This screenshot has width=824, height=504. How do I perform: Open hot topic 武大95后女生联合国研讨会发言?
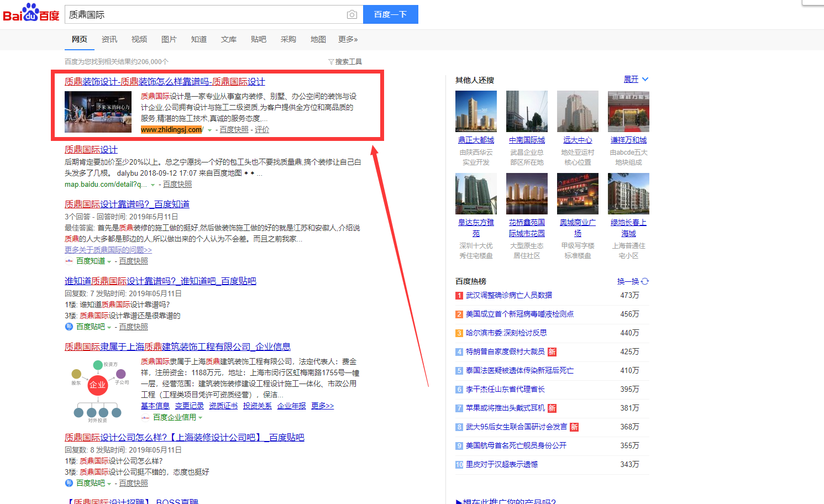click(516, 427)
